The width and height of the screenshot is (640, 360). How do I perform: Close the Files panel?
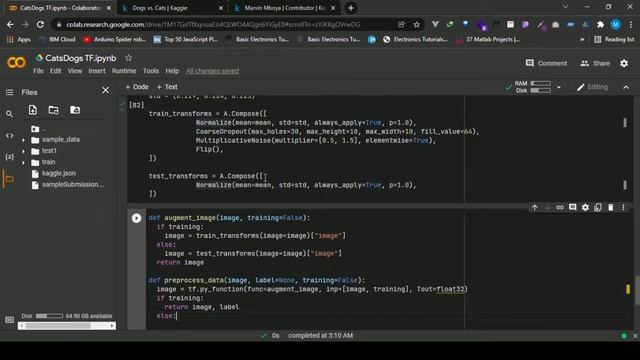[105, 90]
